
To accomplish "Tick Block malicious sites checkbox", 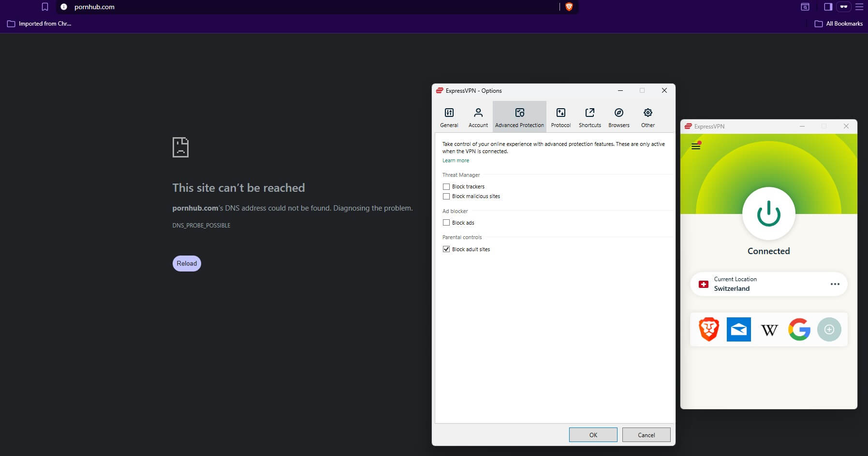I will (446, 196).
